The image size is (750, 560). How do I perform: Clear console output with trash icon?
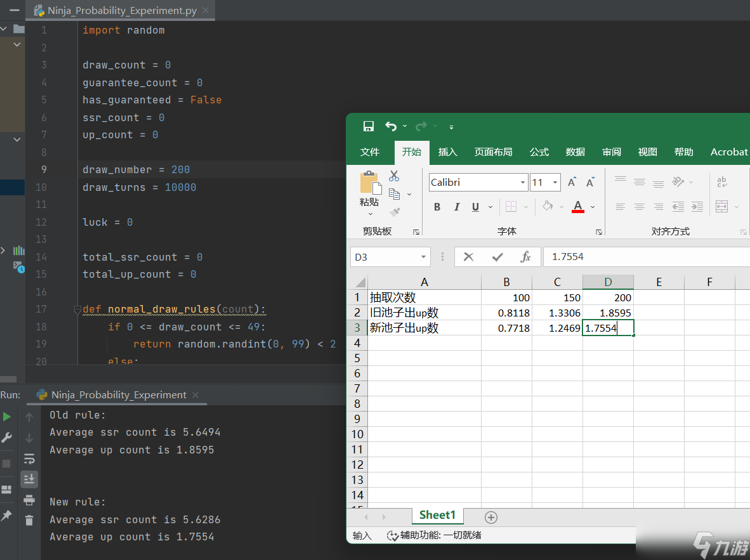point(29,520)
